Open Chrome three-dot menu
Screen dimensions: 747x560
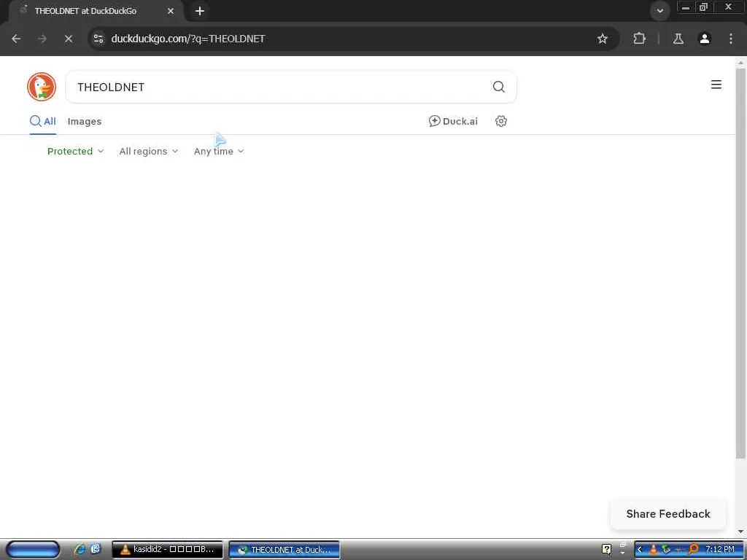[x=731, y=39]
